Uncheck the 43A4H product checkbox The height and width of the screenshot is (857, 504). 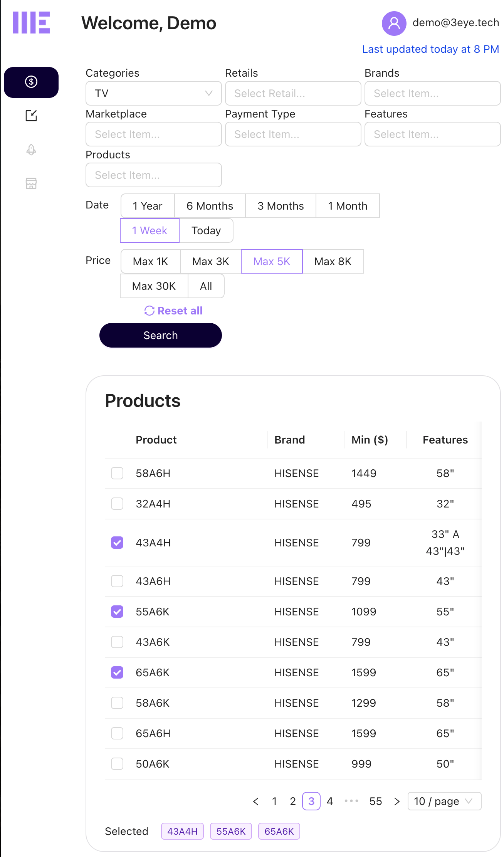(x=117, y=543)
